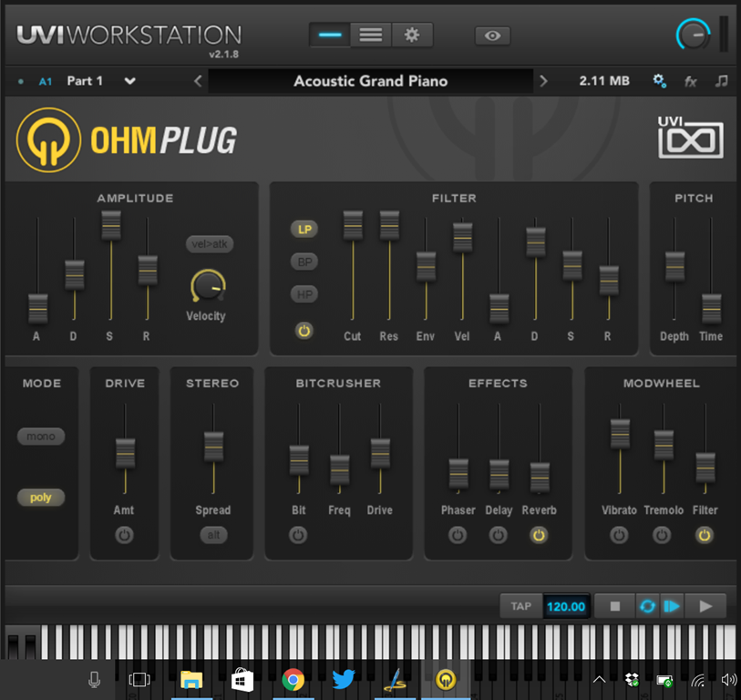Screen dimensions: 741x700
Task: Switch to single-part view icon
Action: (330, 35)
